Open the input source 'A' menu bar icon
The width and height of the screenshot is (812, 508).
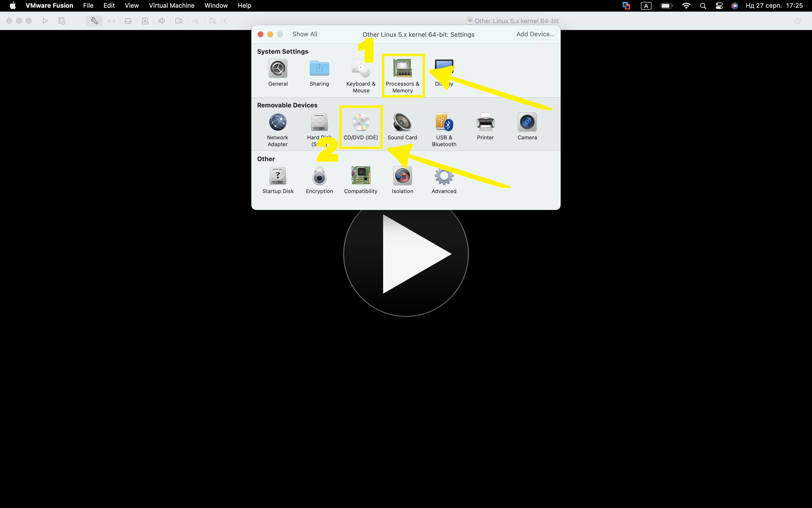coord(646,6)
